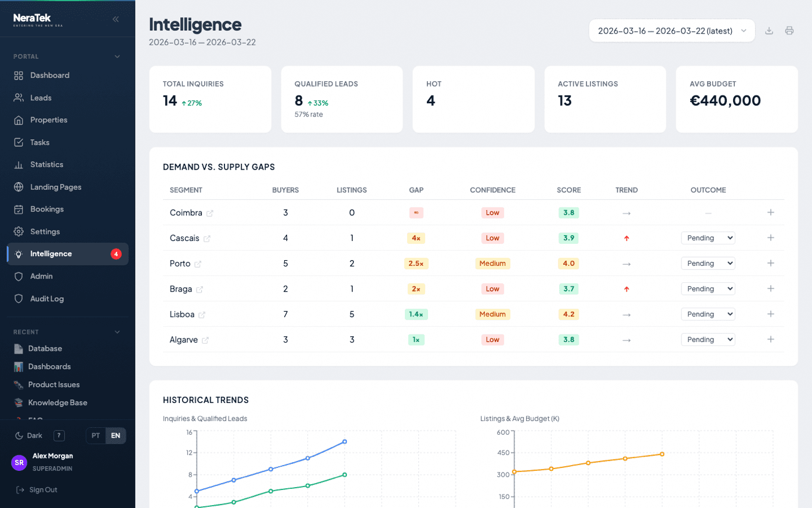
Task: Collapse the PORTAL section
Action: [x=118, y=56]
